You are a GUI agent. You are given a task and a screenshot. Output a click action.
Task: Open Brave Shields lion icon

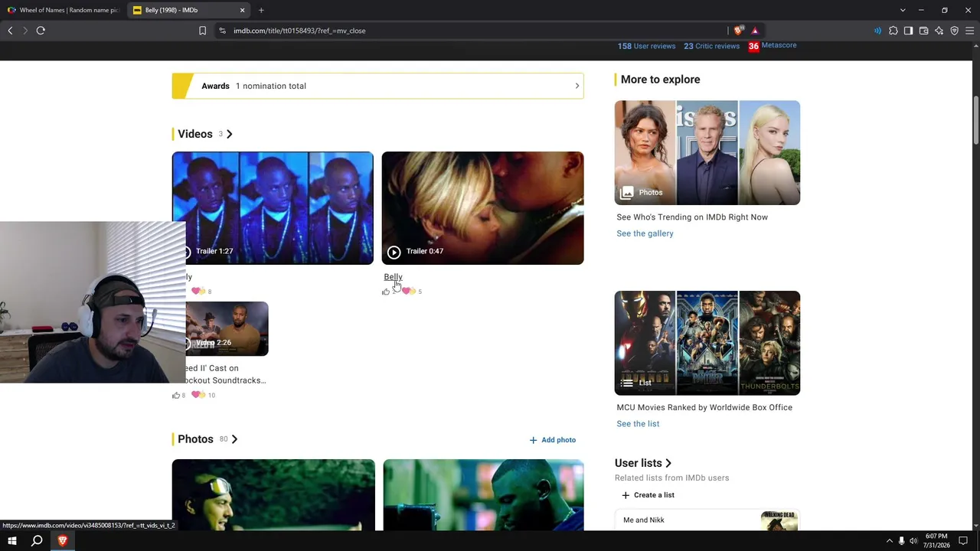[738, 31]
